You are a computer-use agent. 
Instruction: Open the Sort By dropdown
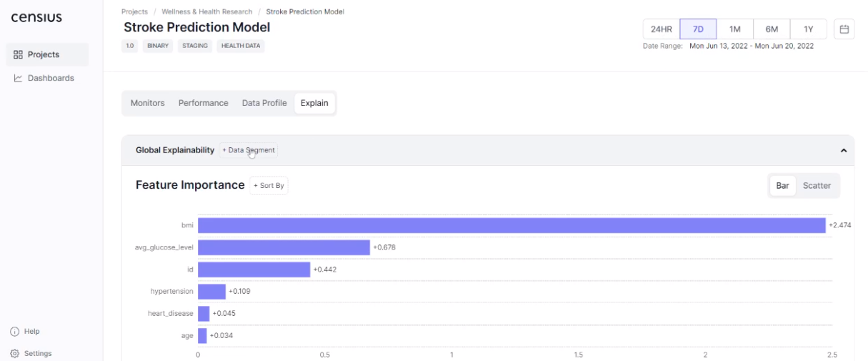pos(269,186)
